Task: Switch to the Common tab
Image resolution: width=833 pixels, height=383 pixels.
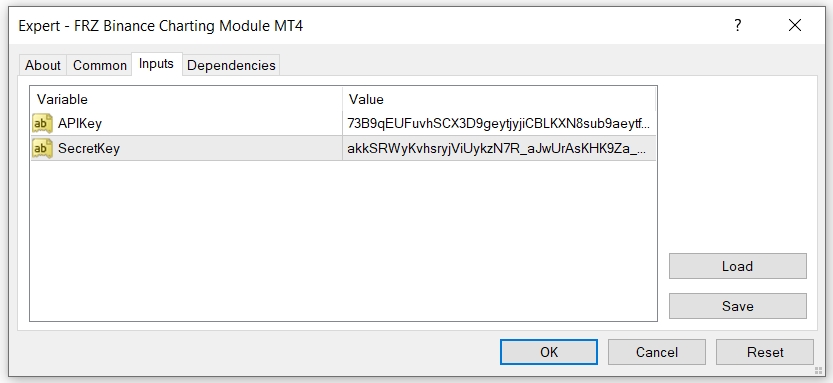Action: click(x=99, y=65)
